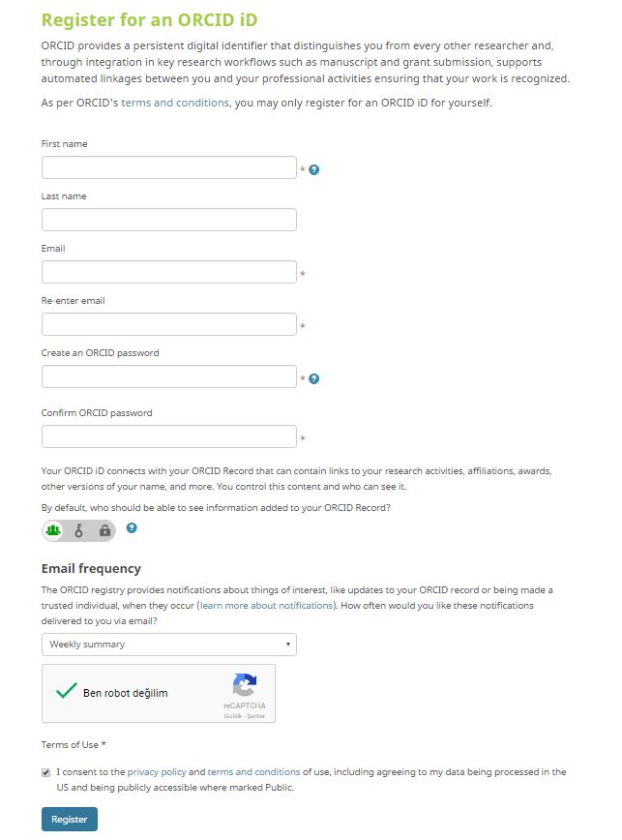Click the Re-enter email field
This screenshot has height=840, width=622.
pos(168,324)
